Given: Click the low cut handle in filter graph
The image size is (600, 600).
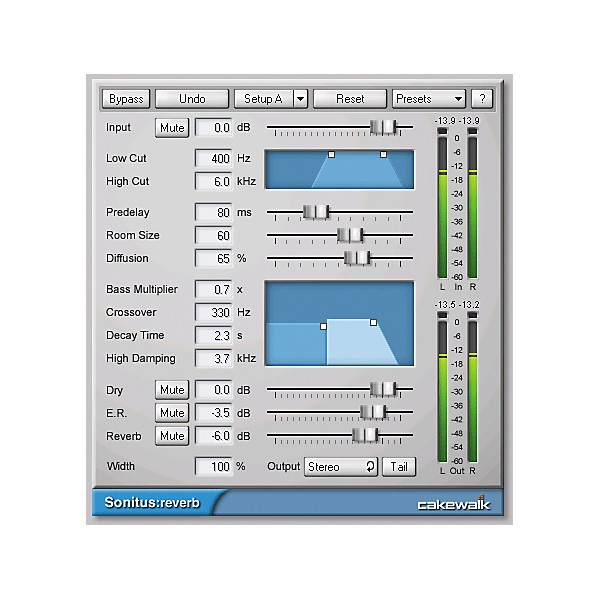Looking at the screenshot, I should point(331,155).
